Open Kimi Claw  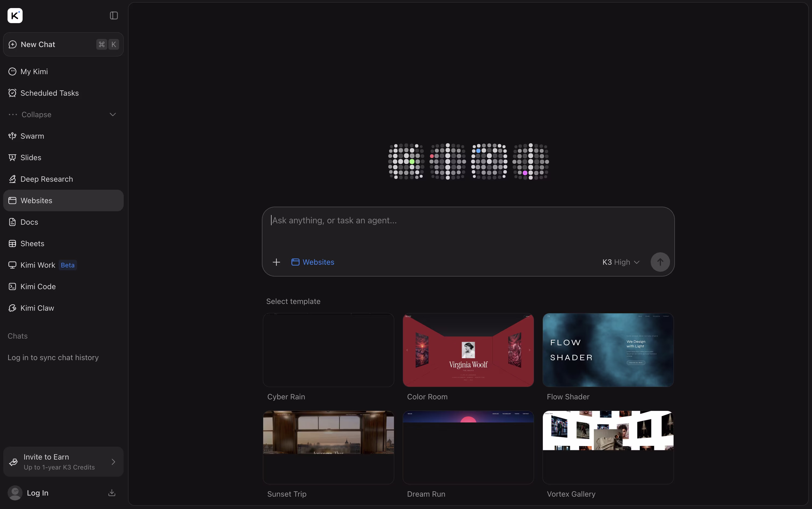(x=63, y=308)
